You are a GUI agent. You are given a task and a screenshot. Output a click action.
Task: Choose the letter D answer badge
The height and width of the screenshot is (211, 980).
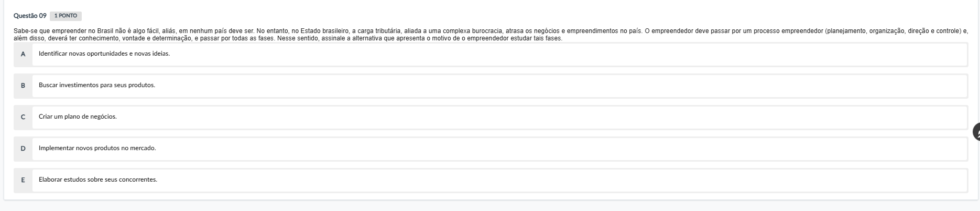tap(23, 149)
